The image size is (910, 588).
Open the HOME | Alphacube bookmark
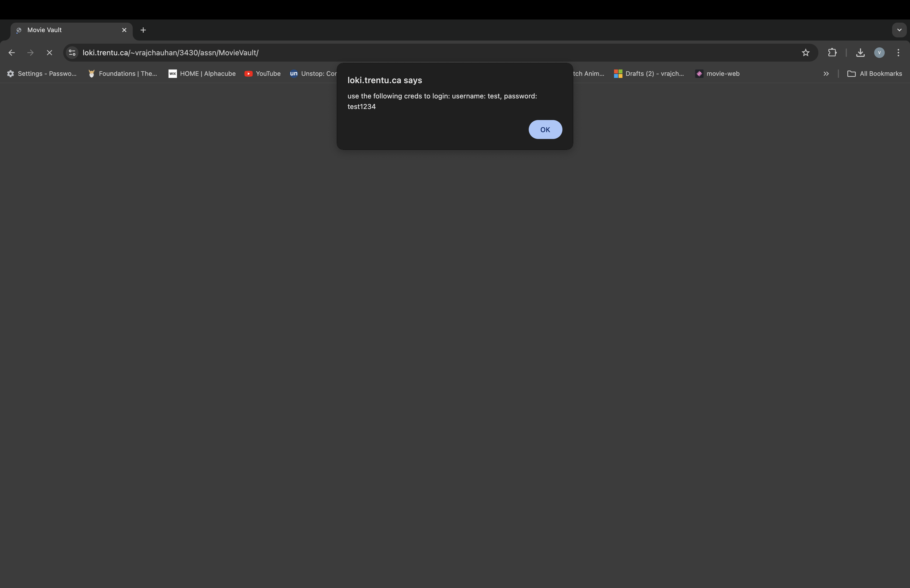[202, 74]
